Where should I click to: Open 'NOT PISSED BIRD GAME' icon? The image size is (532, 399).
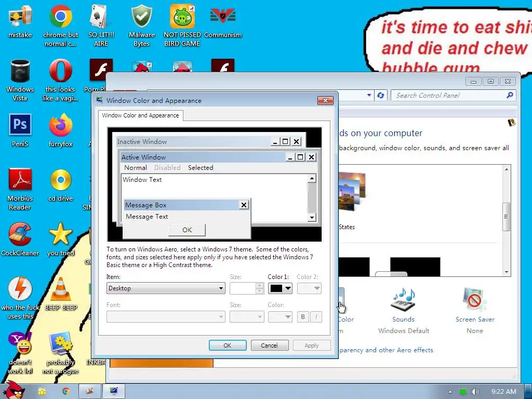coord(182,25)
